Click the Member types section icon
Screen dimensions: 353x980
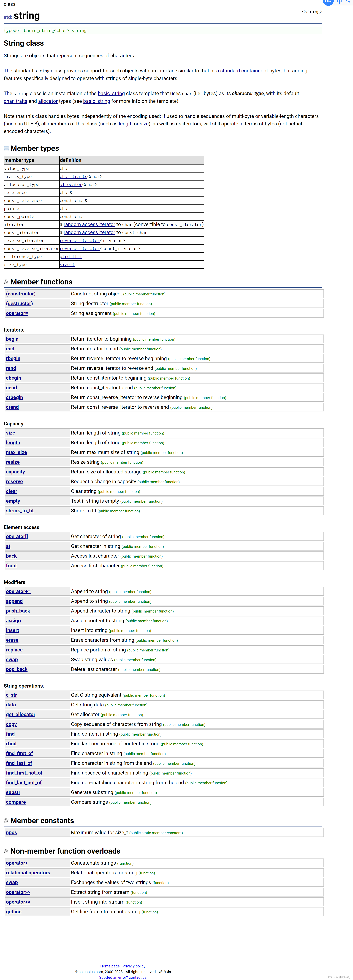pos(6,148)
